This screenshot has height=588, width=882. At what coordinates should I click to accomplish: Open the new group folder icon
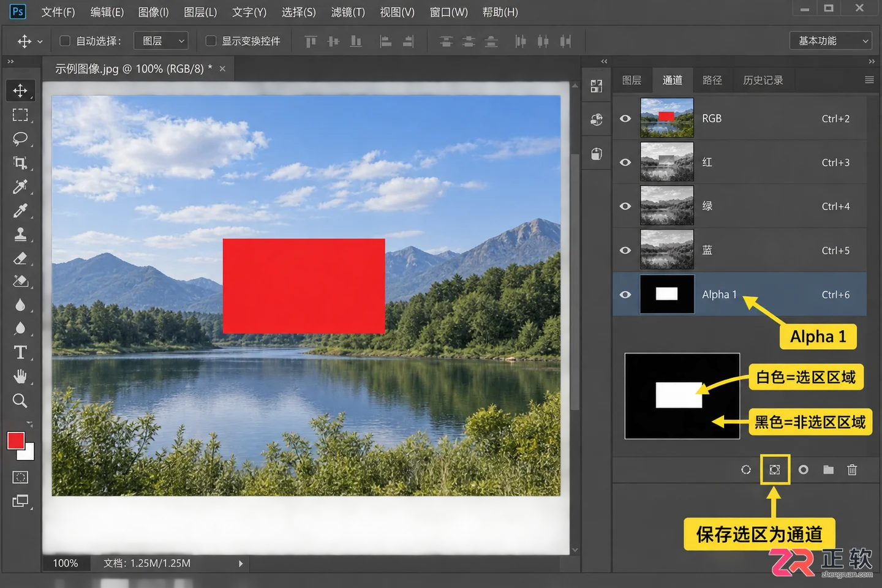pyautogui.click(x=828, y=470)
